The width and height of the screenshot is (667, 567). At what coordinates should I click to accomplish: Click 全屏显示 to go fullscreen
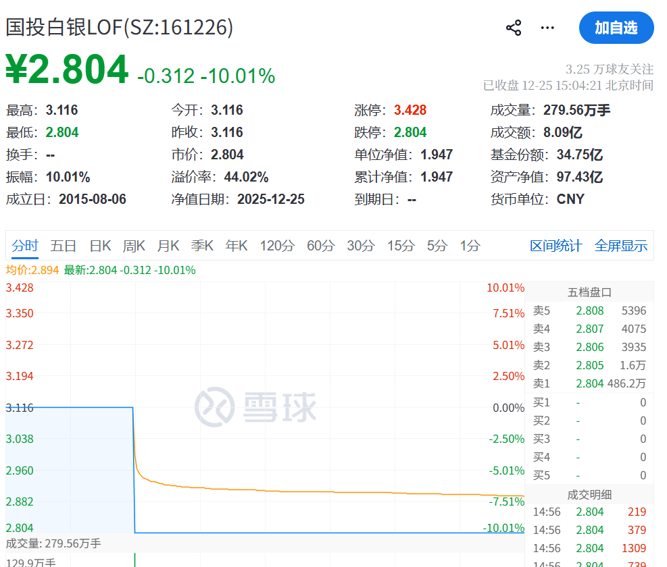pos(620,246)
